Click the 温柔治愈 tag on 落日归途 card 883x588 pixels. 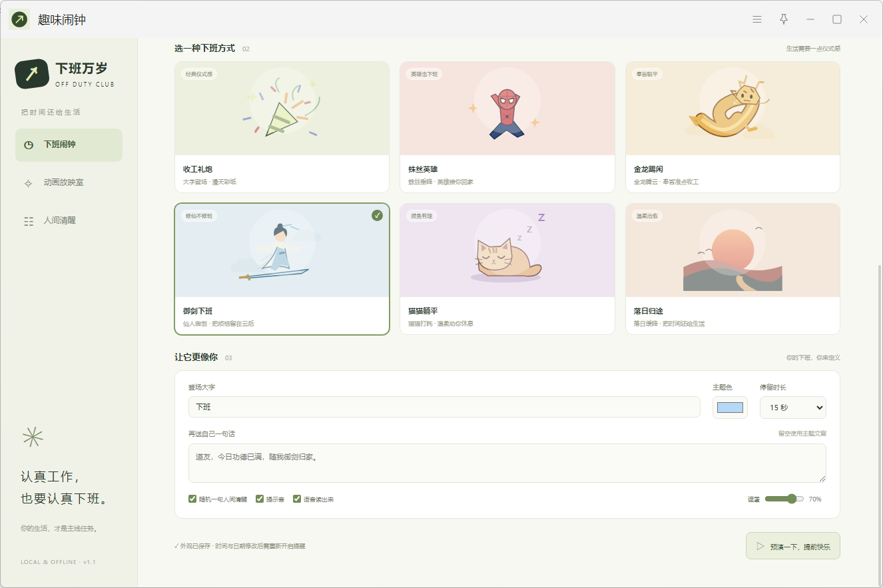(647, 216)
